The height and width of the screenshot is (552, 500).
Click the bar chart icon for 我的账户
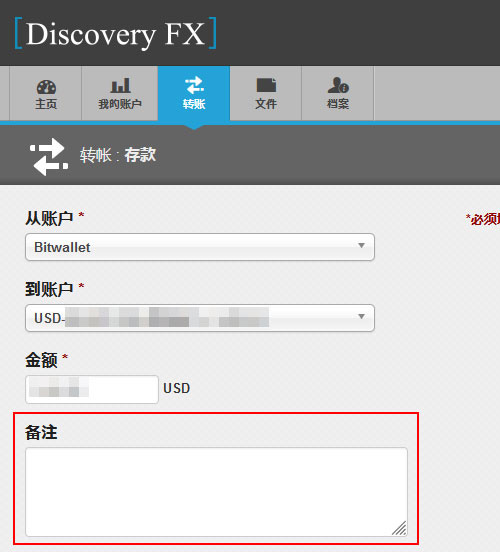coord(120,86)
